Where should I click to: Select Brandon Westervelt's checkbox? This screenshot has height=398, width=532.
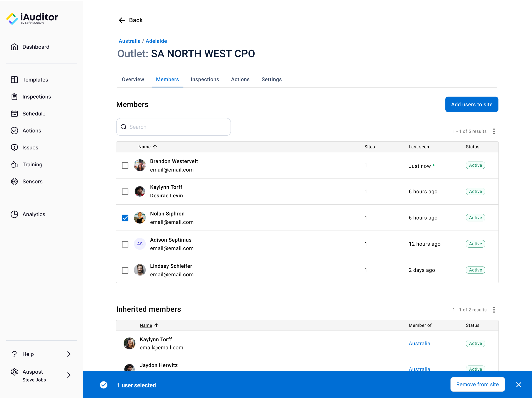tap(125, 165)
